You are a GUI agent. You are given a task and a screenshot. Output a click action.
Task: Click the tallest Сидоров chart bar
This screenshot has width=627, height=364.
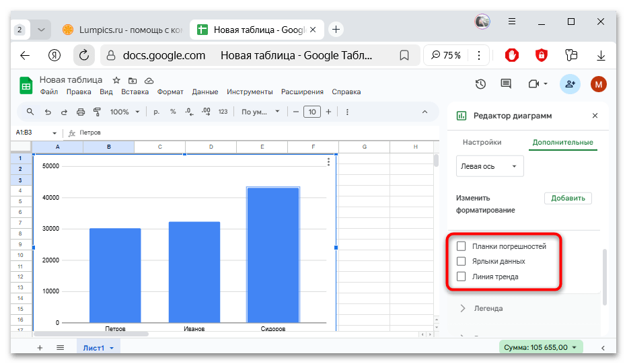272,254
